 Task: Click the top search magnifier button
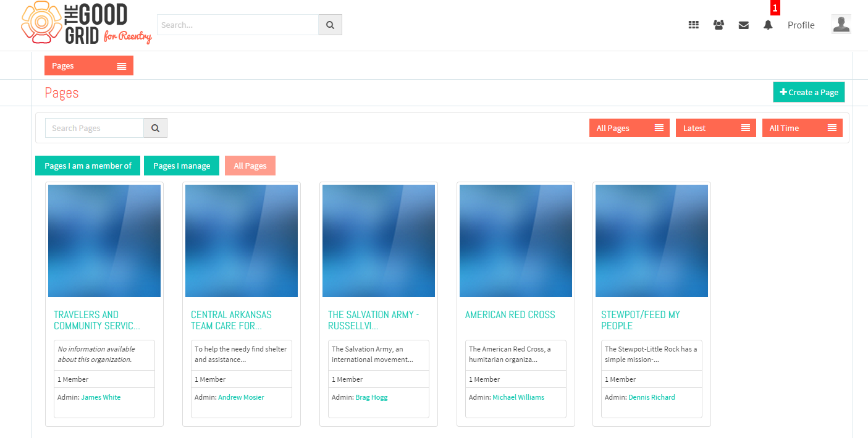(x=330, y=25)
